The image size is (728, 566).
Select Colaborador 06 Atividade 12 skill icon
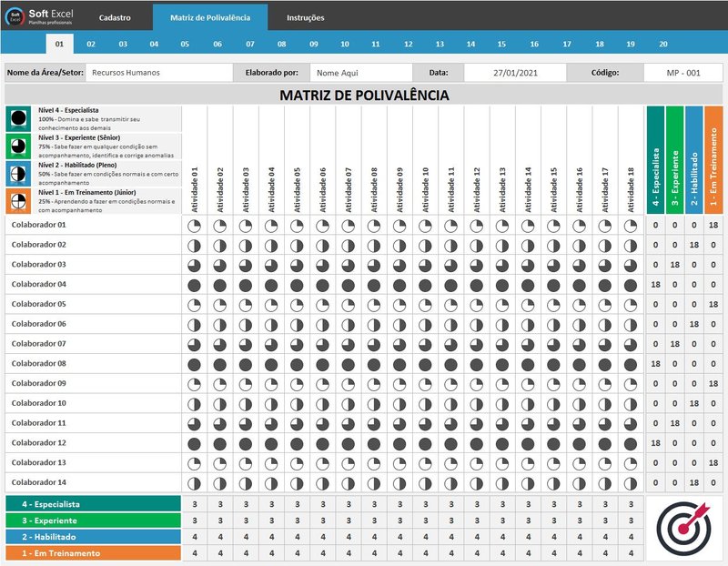(x=476, y=325)
